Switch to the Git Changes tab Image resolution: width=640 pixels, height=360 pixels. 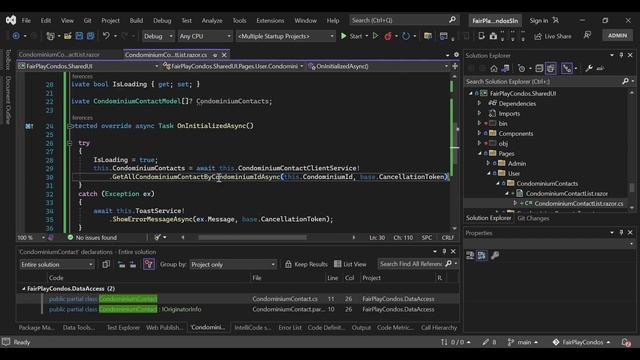pos(533,218)
